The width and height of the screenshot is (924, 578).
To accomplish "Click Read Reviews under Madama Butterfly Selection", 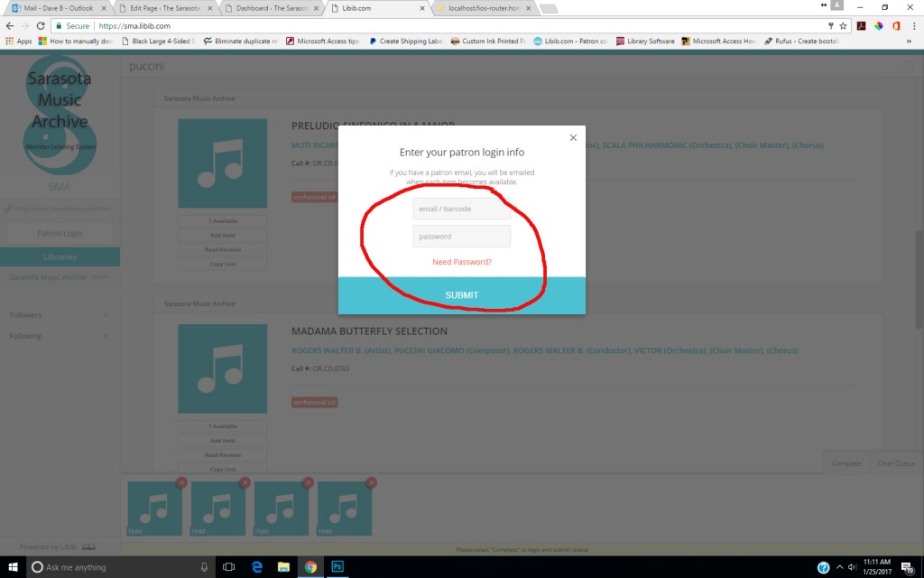I will point(223,455).
